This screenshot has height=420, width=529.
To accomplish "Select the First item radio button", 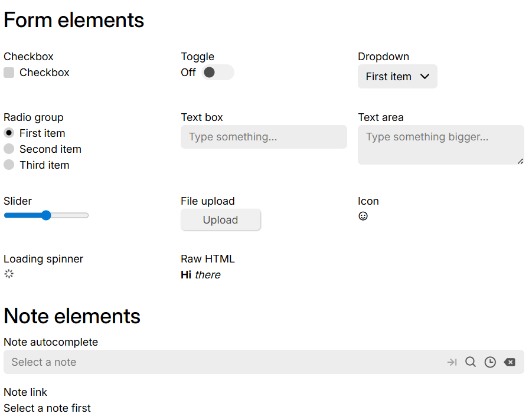I will click(8, 133).
